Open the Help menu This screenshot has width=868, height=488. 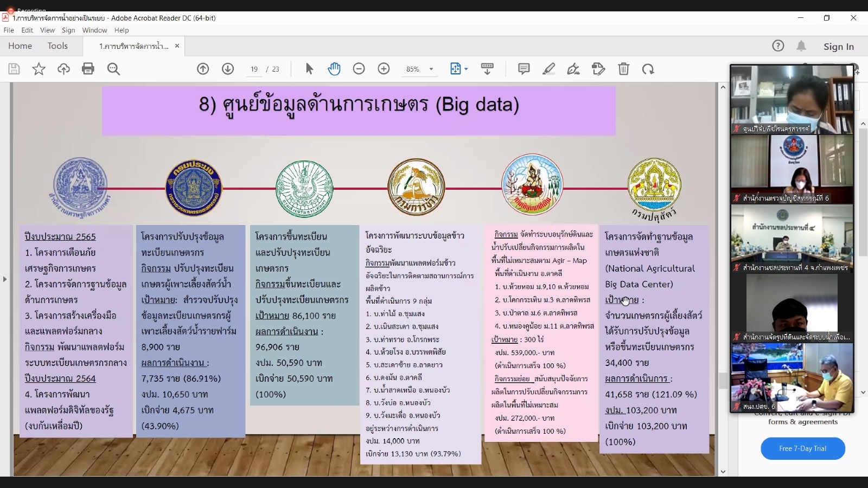(x=122, y=30)
